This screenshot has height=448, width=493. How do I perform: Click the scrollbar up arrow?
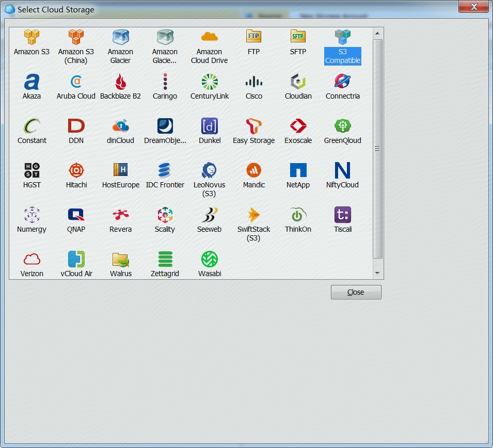coord(377,34)
